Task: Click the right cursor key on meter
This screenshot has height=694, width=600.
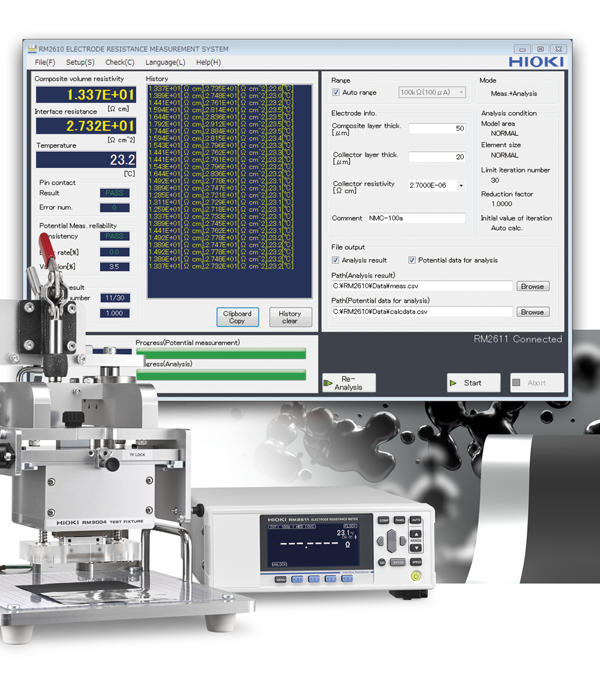Action: coord(403,541)
